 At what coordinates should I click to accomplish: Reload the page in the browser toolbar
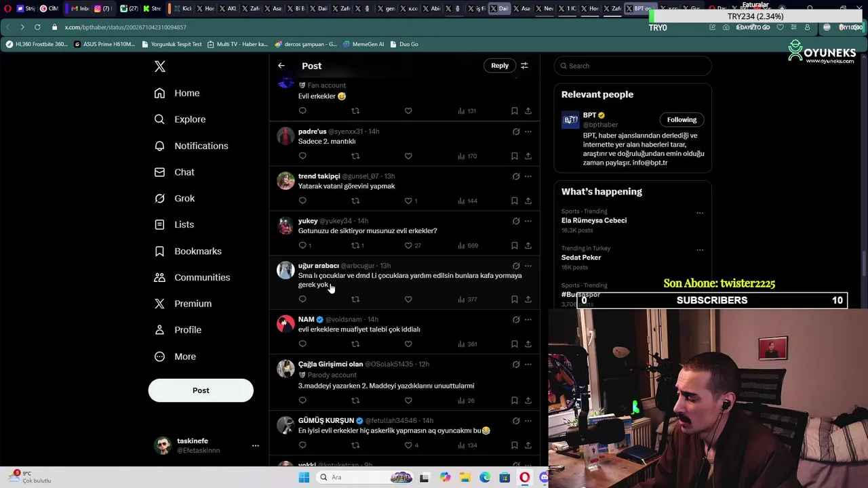[37, 27]
